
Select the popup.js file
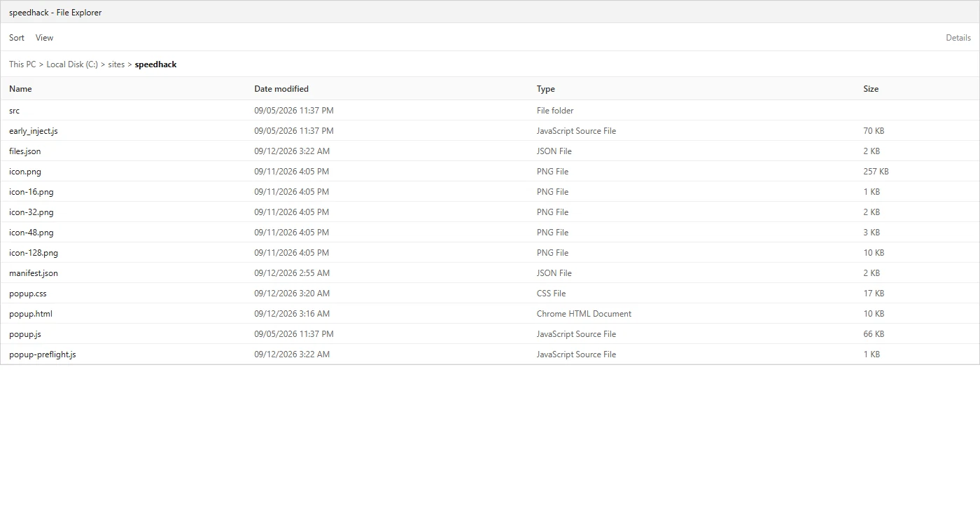[490, 334]
